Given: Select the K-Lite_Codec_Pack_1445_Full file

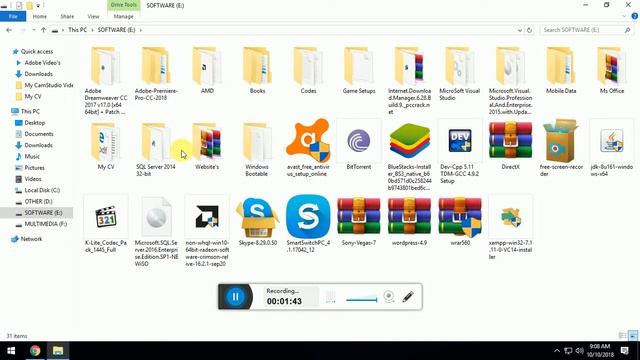Looking at the screenshot, I should (106, 224).
